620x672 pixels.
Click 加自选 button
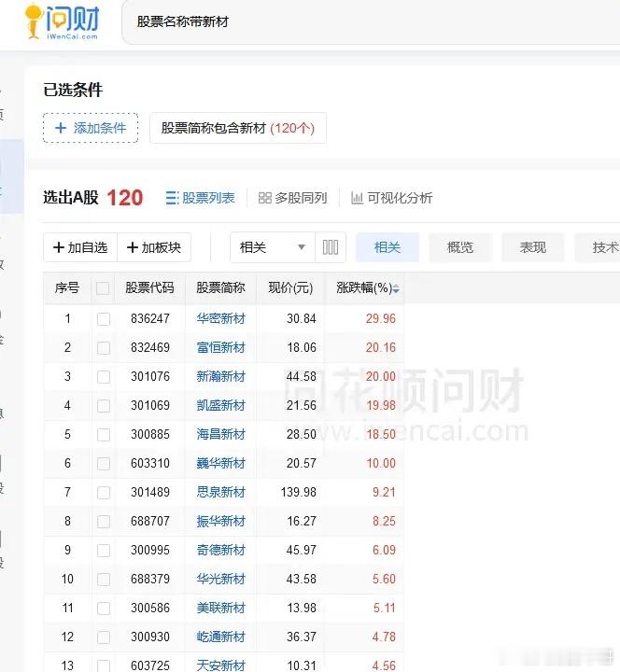80,247
